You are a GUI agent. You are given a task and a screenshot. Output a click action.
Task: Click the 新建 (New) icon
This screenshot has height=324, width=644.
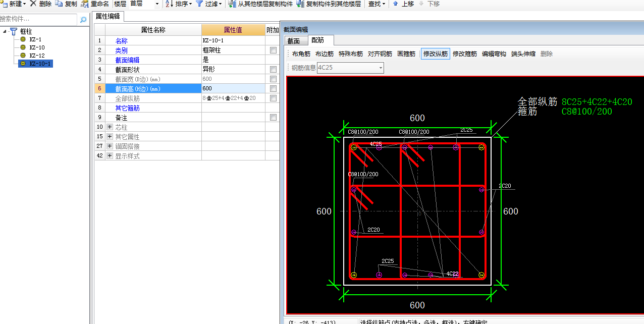pos(5,4)
